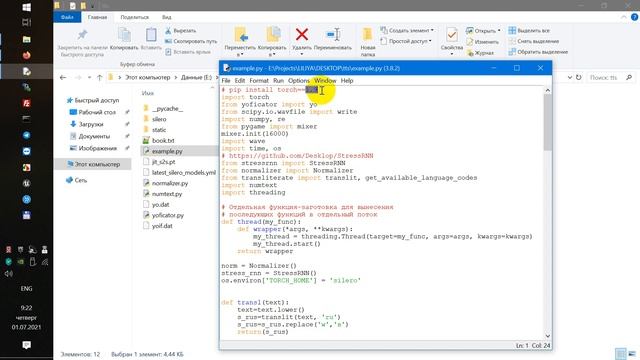Select Документы in navigation pane
Image resolution: width=640 pixels, height=360 pixels.
tap(90, 136)
